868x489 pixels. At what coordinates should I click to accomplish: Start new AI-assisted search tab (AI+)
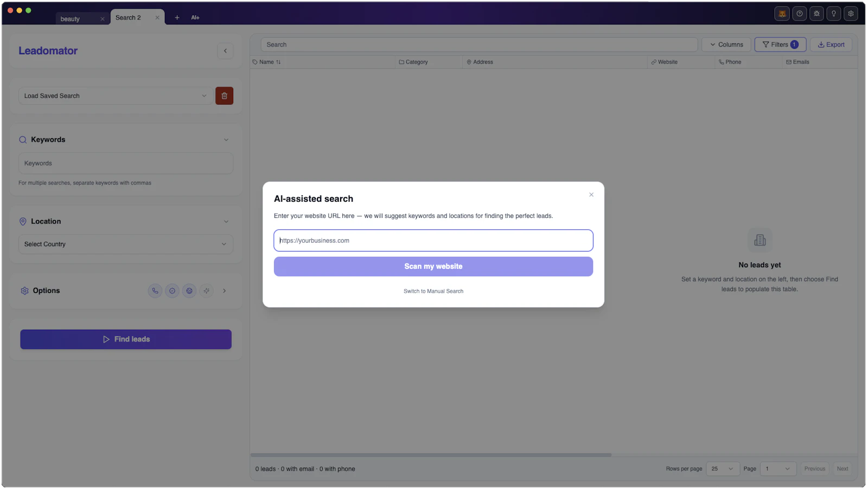(x=195, y=17)
